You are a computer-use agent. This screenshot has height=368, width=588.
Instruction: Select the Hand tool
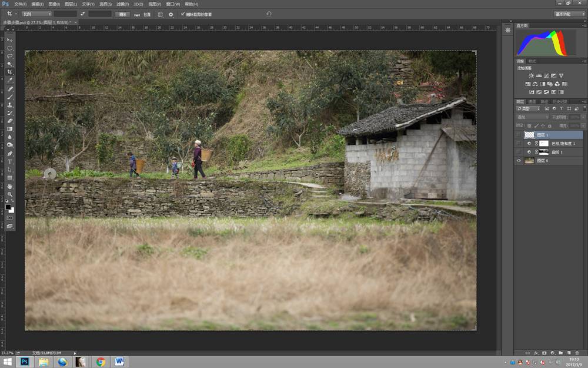(10, 186)
